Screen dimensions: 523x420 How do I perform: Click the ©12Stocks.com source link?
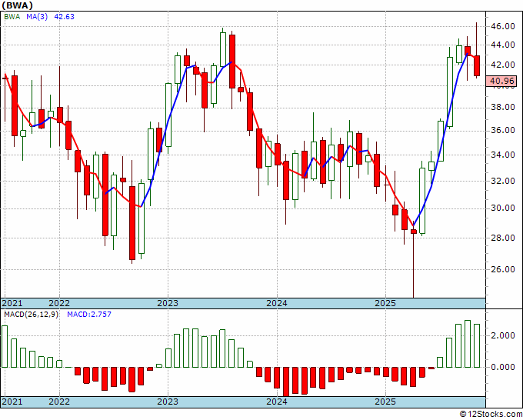(491, 415)
